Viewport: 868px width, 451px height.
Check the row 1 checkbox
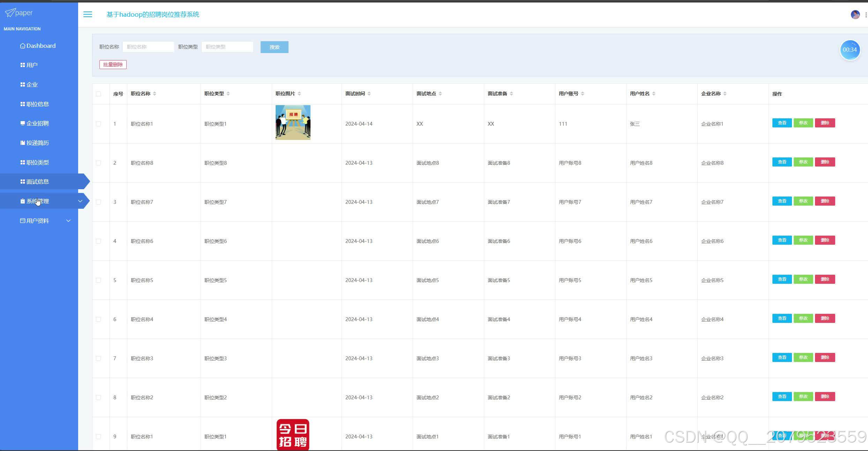click(98, 124)
